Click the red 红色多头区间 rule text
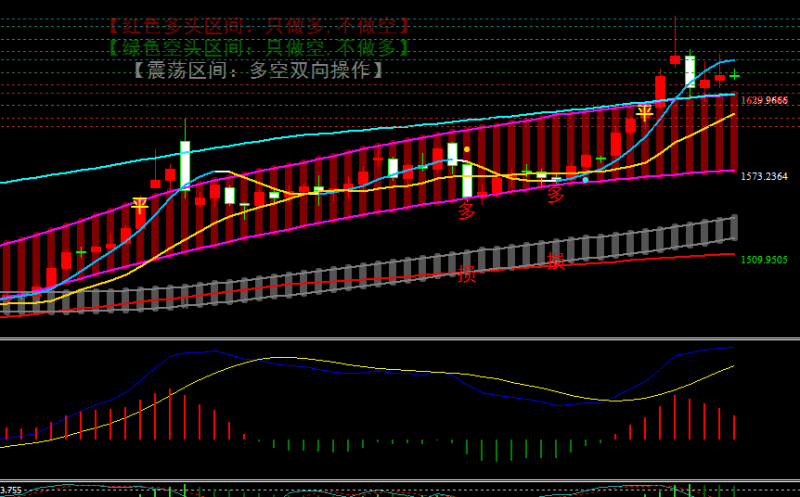The height and width of the screenshot is (497, 800). [260, 27]
